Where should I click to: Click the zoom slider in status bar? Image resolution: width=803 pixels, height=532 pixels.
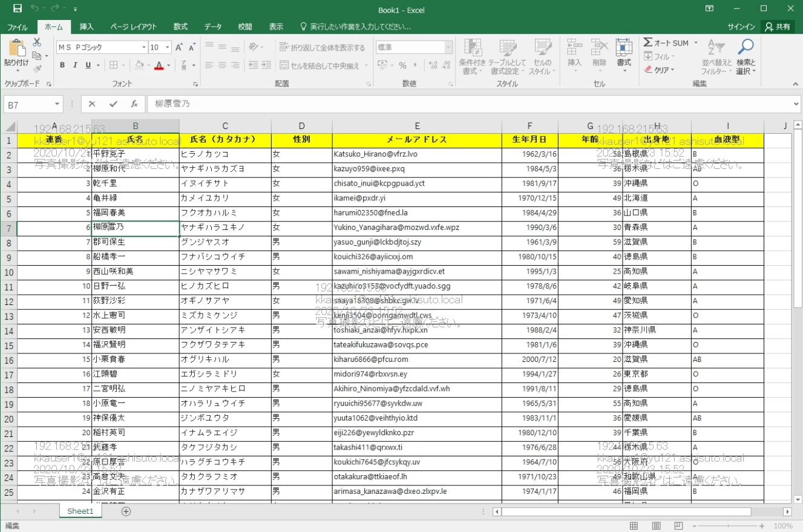728,527
